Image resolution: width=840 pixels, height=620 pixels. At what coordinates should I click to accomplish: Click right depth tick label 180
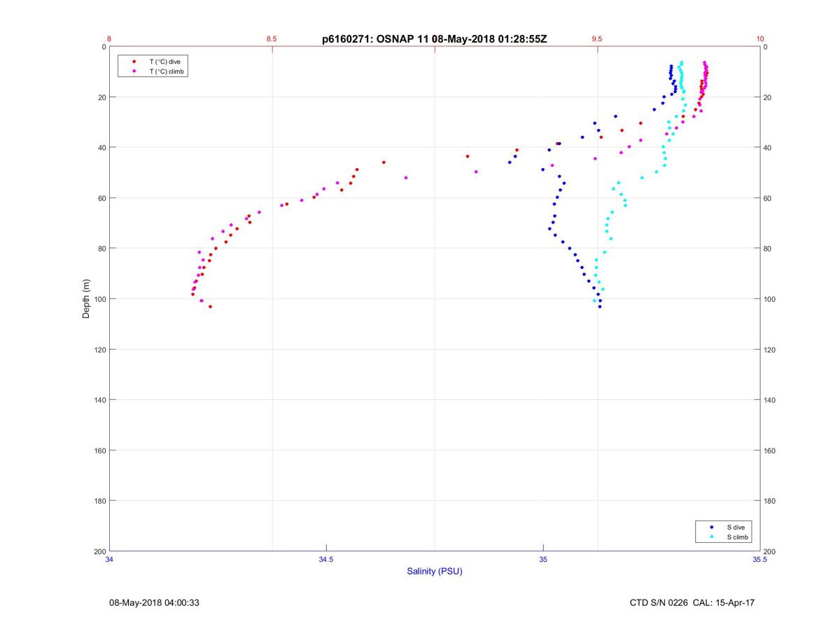(770, 501)
